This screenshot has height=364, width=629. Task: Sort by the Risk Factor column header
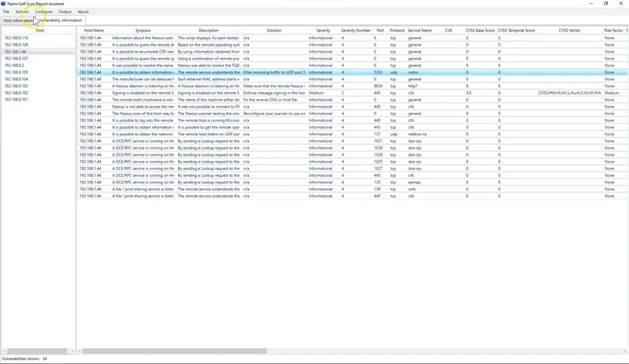613,31
